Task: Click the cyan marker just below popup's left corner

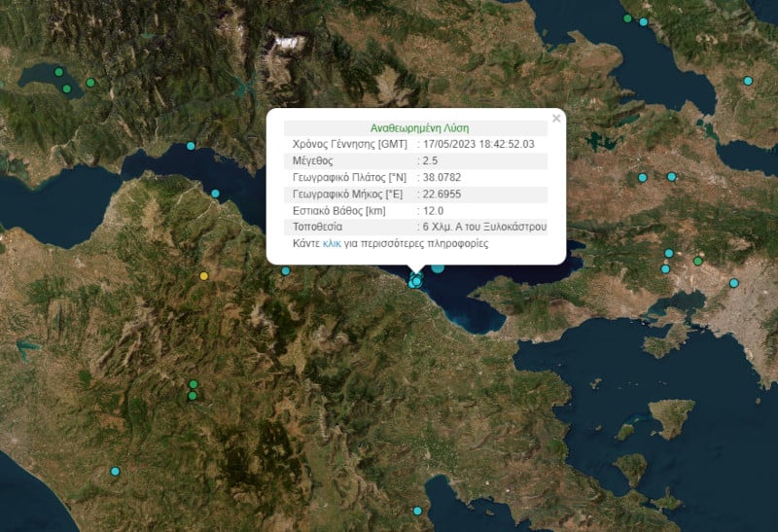Action: click(286, 270)
